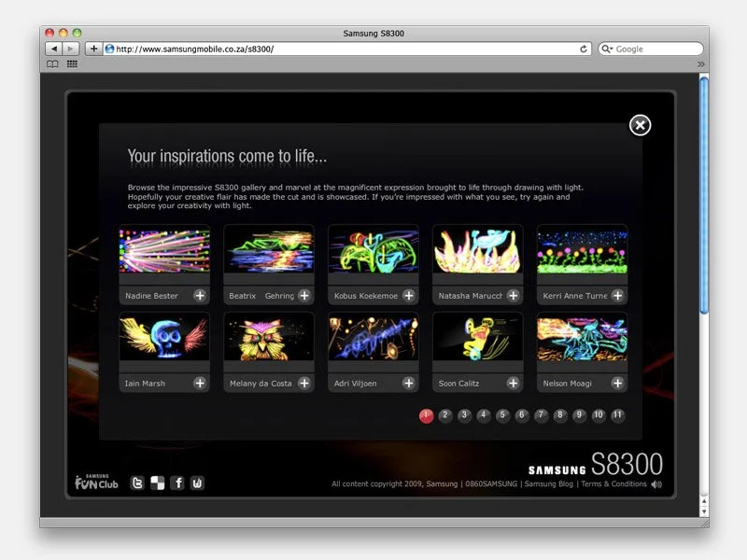Go to gallery page 8
This screenshot has height=560, width=747.
(x=559, y=415)
